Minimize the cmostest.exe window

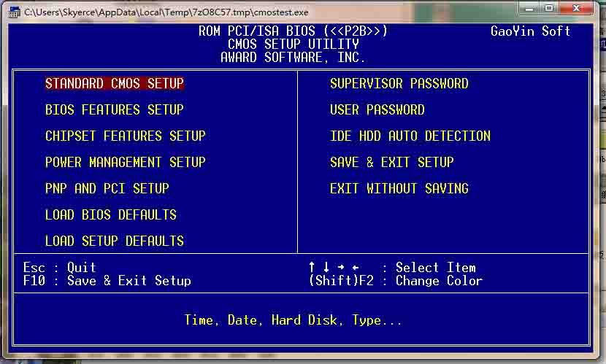click(x=529, y=9)
